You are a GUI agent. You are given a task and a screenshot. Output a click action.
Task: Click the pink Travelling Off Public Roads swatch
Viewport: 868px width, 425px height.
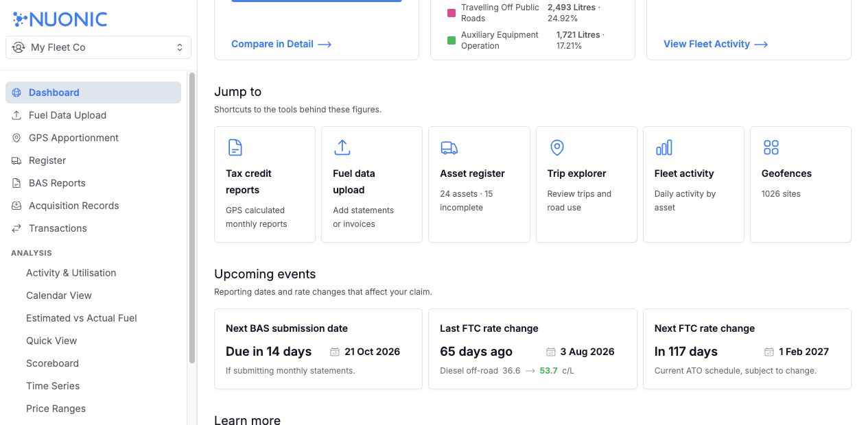coord(451,13)
